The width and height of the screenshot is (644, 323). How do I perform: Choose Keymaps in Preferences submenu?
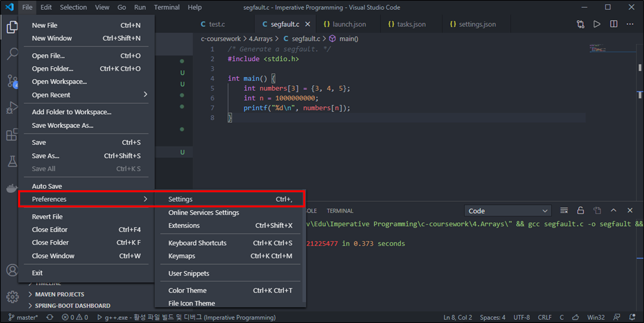pos(230,256)
